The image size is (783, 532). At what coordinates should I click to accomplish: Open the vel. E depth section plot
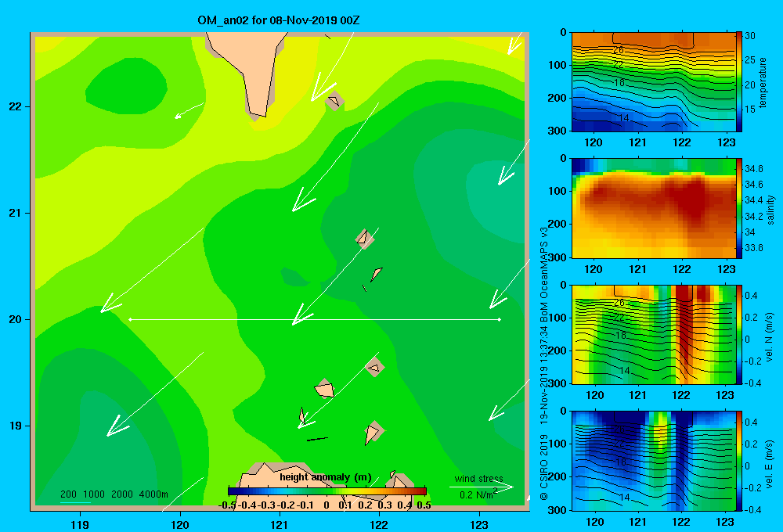[653, 461]
